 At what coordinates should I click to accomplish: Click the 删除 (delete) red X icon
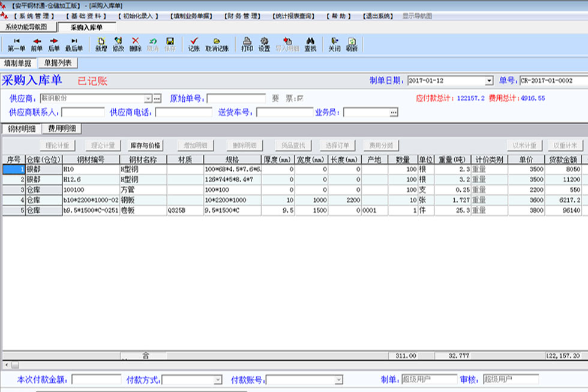[136, 44]
